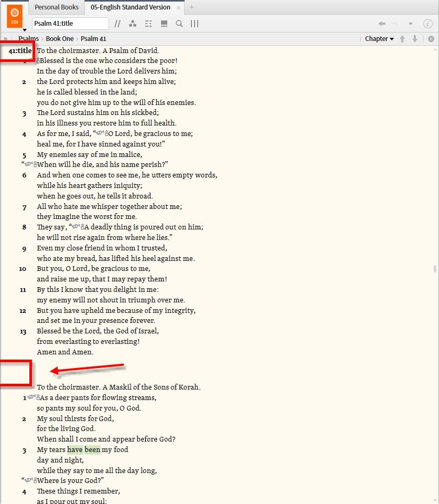The height and width of the screenshot is (504, 439).
Task: Click "The Lord sustains him on his sickbed;"
Action: coord(98,112)
